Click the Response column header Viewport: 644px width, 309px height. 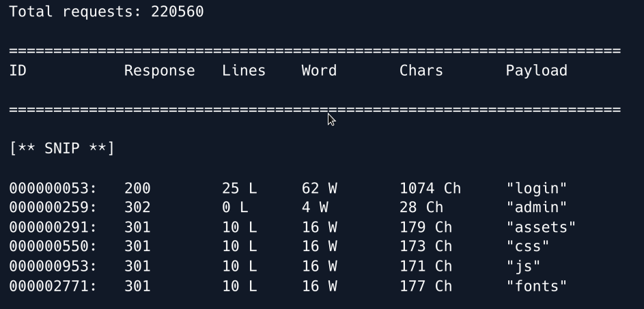pos(159,71)
